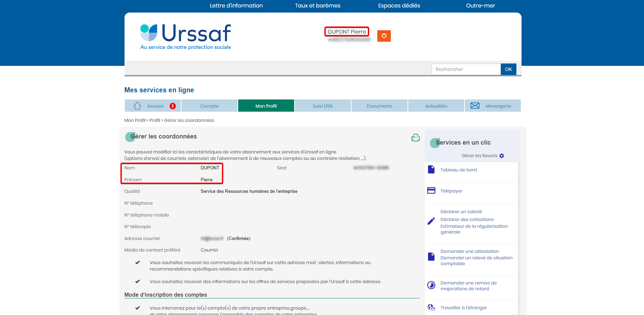
Task: Click the OK search button
Action: tap(508, 69)
